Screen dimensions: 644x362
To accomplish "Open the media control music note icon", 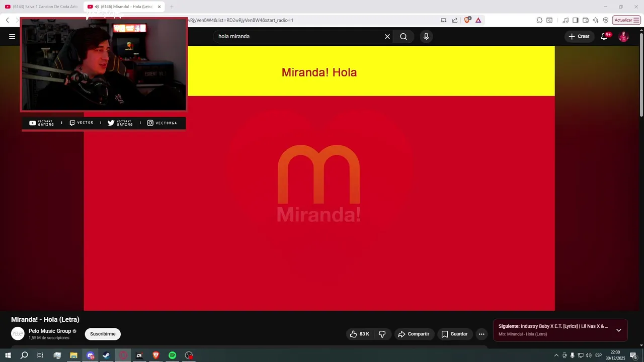I will [x=566, y=20].
